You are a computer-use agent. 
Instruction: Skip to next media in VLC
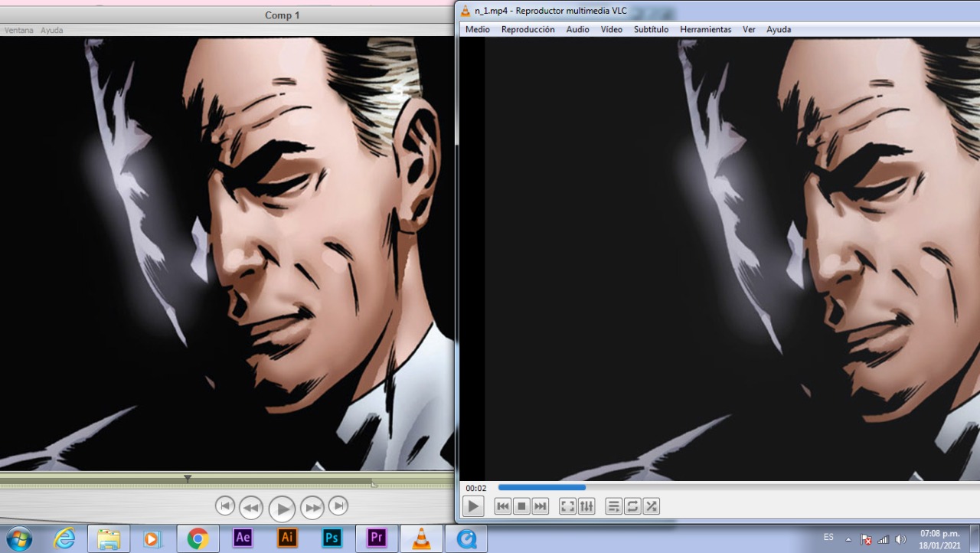pyautogui.click(x=541, y=506)
